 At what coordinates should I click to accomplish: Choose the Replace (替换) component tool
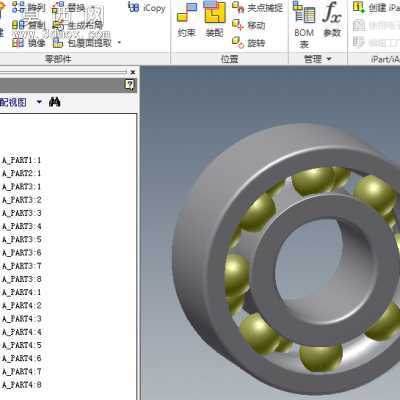pos(70,8)
